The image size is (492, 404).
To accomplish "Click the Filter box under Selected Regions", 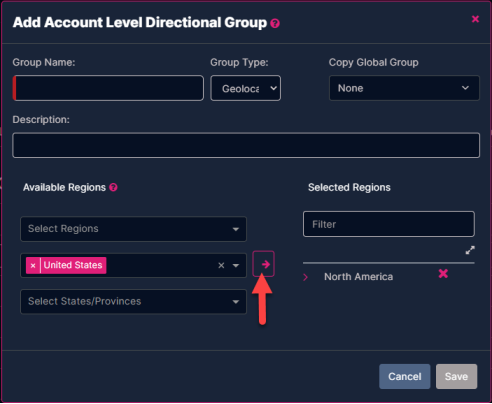I will tap(389, 224).
